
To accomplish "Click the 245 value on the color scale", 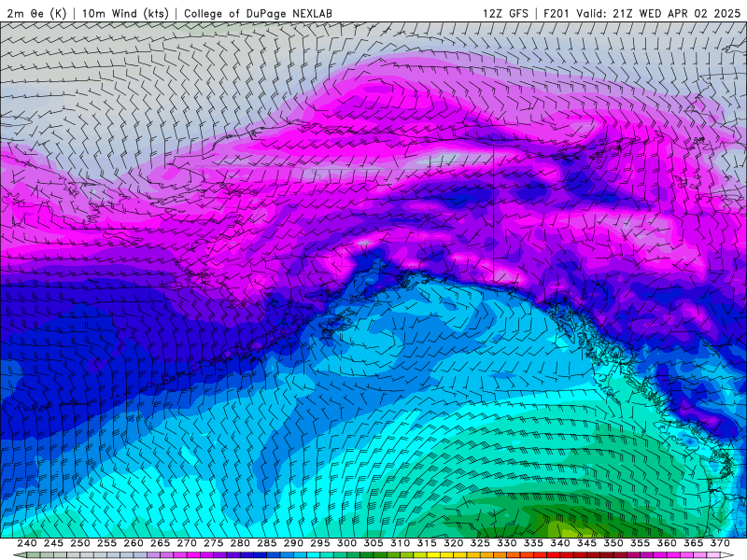I will (x=53, y=543).
